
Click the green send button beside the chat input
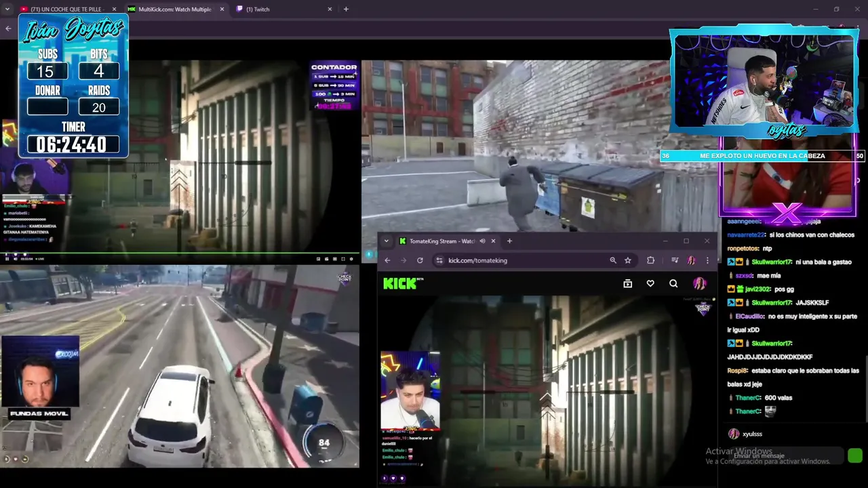pos(854,456)
